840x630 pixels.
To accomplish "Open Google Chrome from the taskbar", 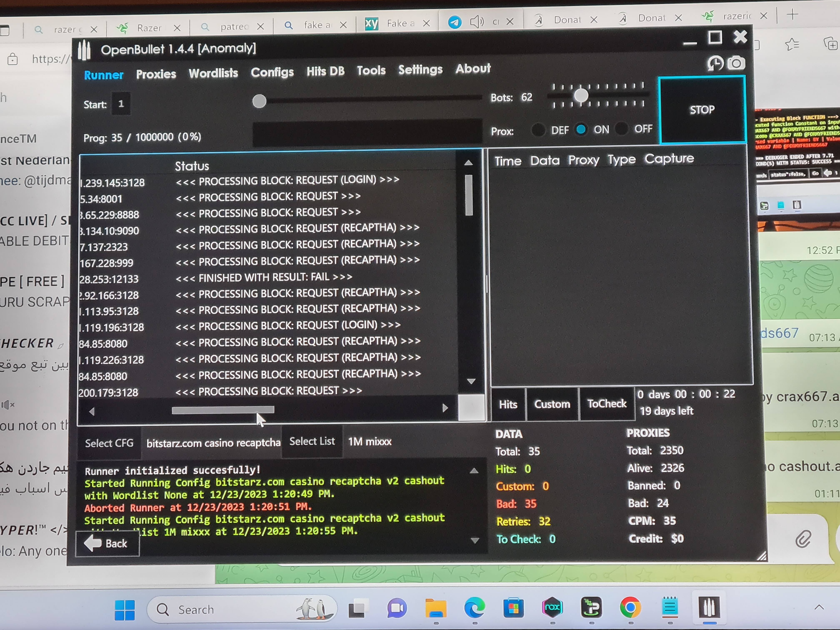I will tap(630, 607).
